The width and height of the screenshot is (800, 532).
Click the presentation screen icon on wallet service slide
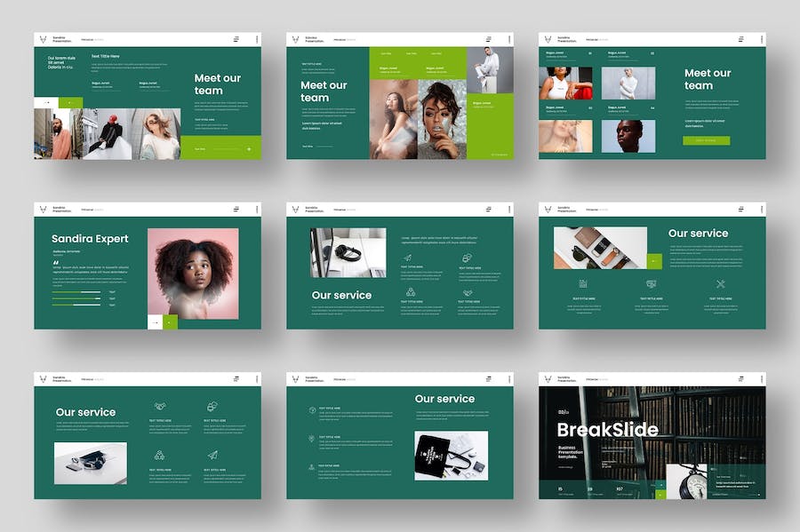tap(652, 284)
